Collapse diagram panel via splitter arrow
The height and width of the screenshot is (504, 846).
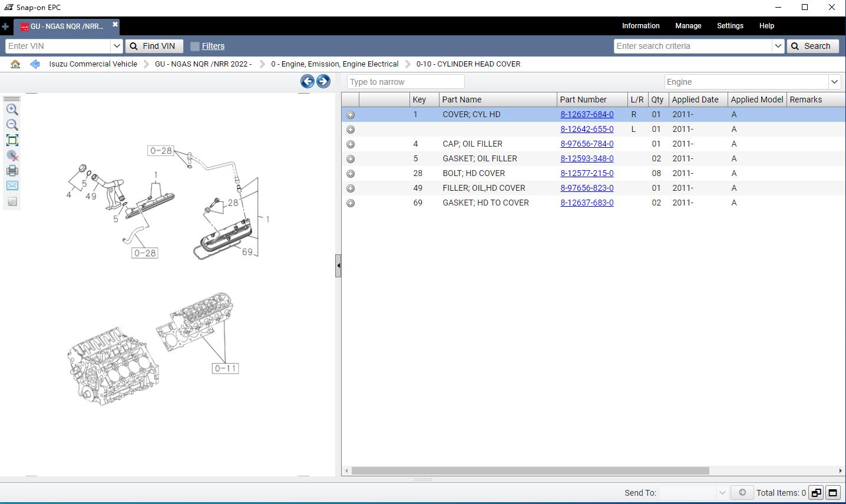338,266
